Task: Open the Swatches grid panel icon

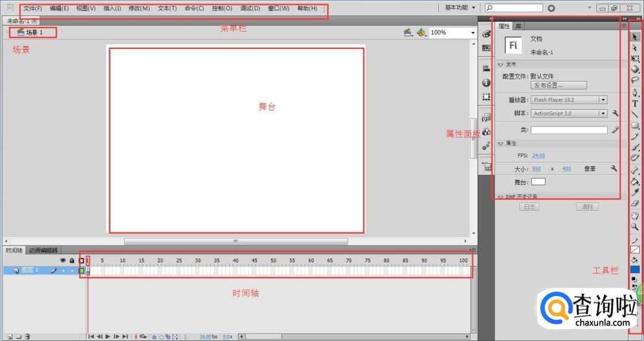Action: 487,48
